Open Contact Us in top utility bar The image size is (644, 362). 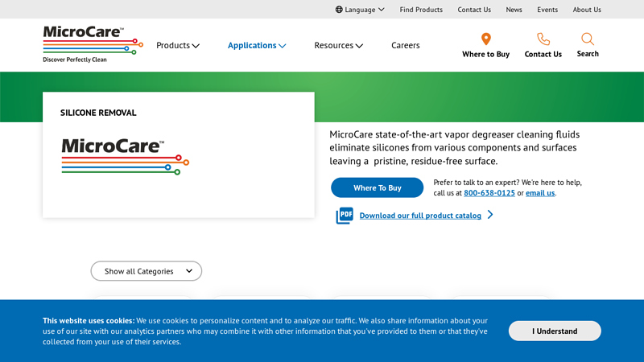coord(474,10)
